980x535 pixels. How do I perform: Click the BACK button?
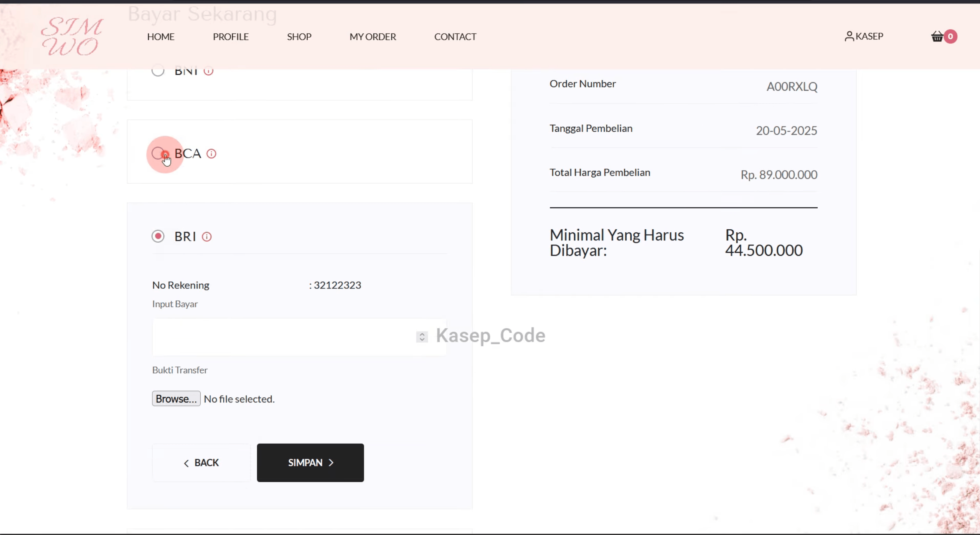point(201,463)
